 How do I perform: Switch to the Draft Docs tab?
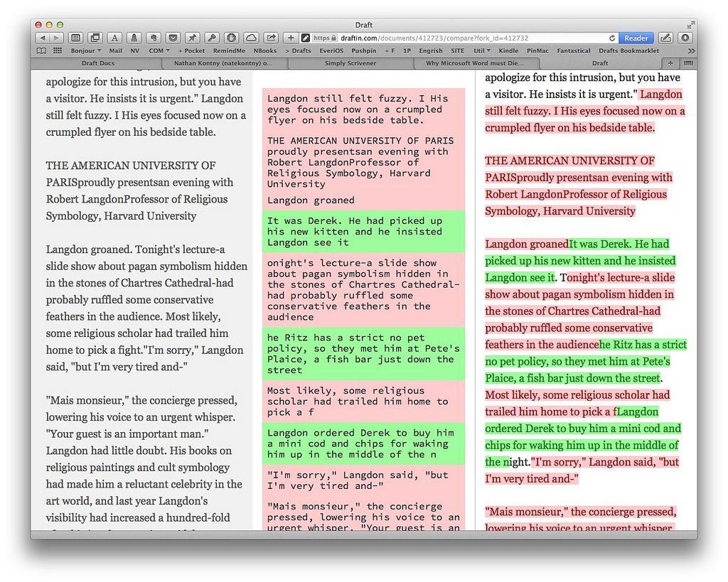pyautogui.click(x=97, y=63)
